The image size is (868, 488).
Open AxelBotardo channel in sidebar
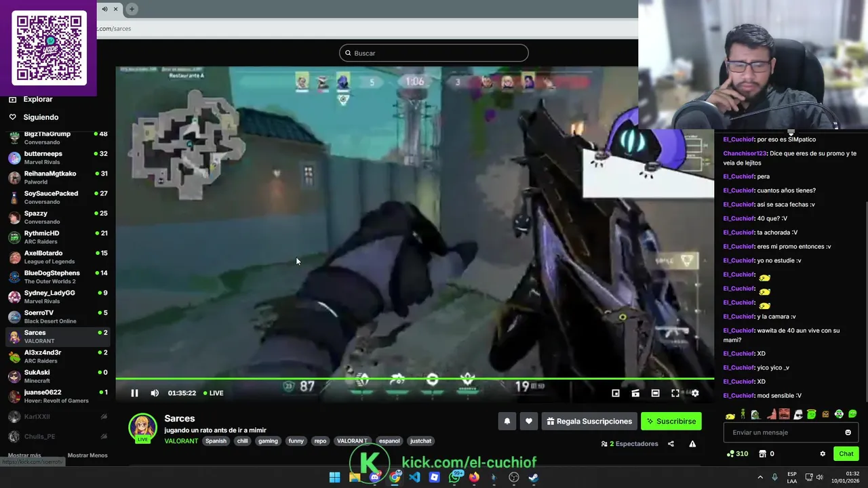pyautogui.click(x=58, y=257)
